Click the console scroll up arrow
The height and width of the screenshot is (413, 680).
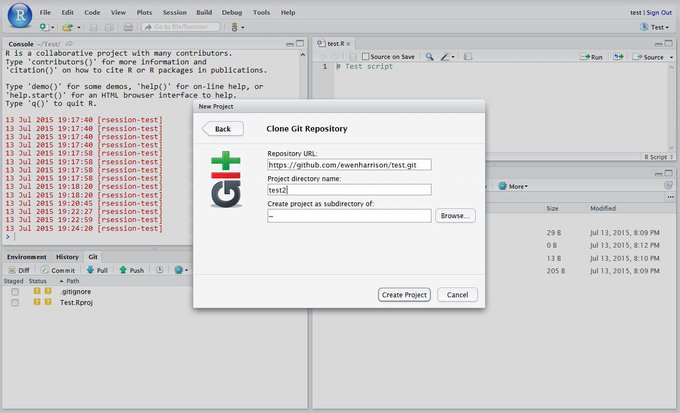point(303,55)
